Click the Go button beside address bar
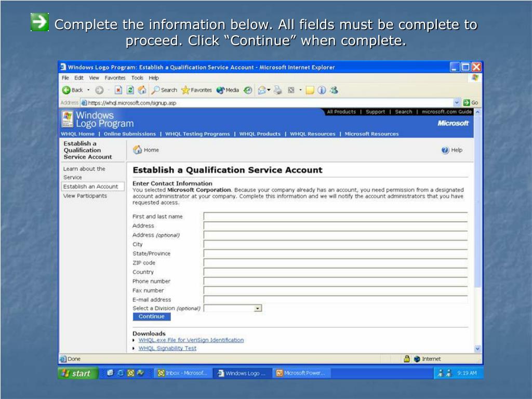Viewport: 532px width, 399px height. pos(471,102)
